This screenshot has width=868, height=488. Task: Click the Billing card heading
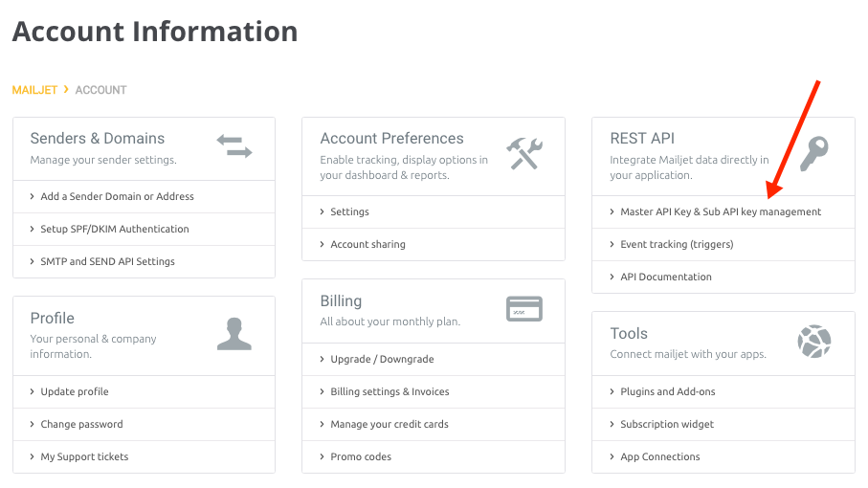[x=341, y=301]
